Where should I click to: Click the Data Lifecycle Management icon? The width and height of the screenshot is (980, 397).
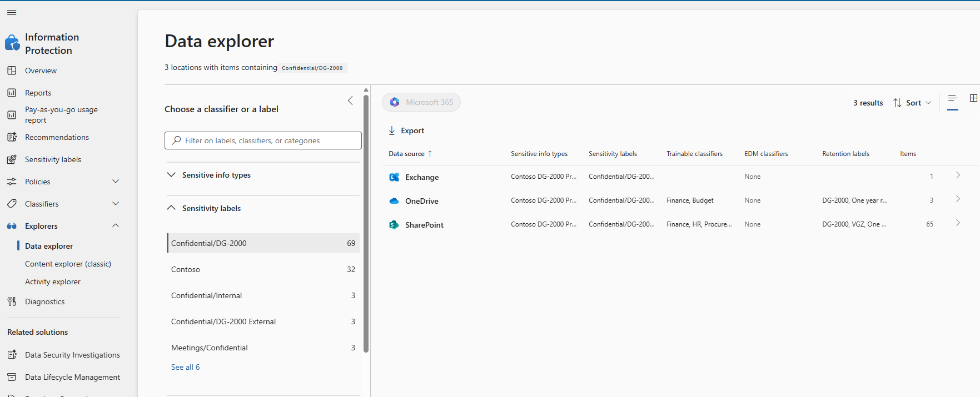12,377
